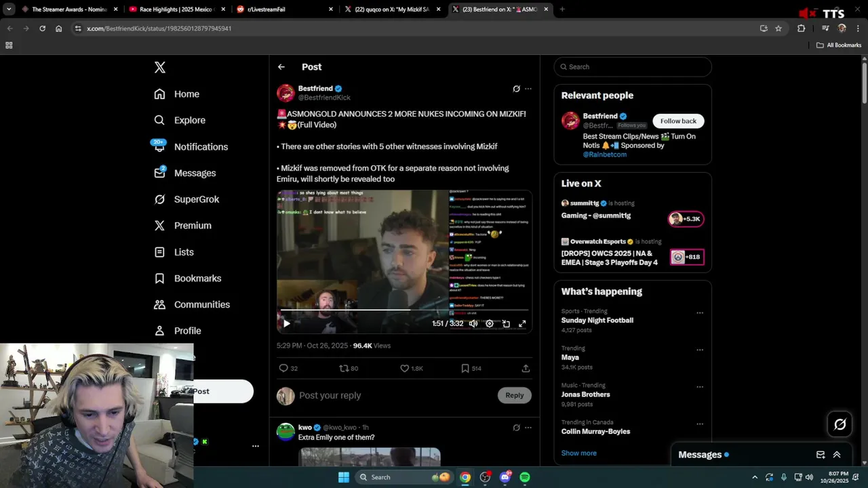Image resolution: width=868 pixels, height=488 pixels.
Task: Open Overwatch Esports OWCS 2025 live stream
Action: click(x=632, y=252)
